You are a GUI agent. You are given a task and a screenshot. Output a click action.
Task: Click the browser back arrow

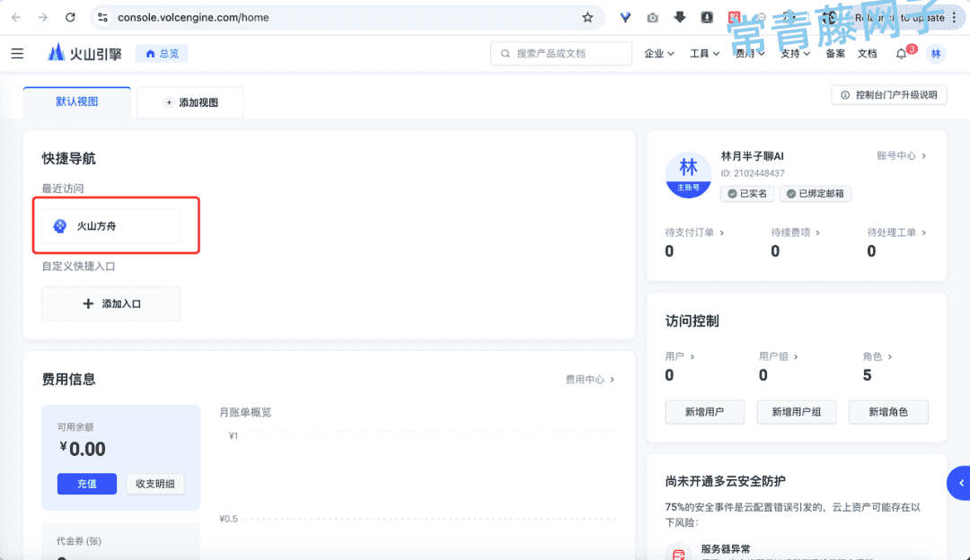pos(16,17)
